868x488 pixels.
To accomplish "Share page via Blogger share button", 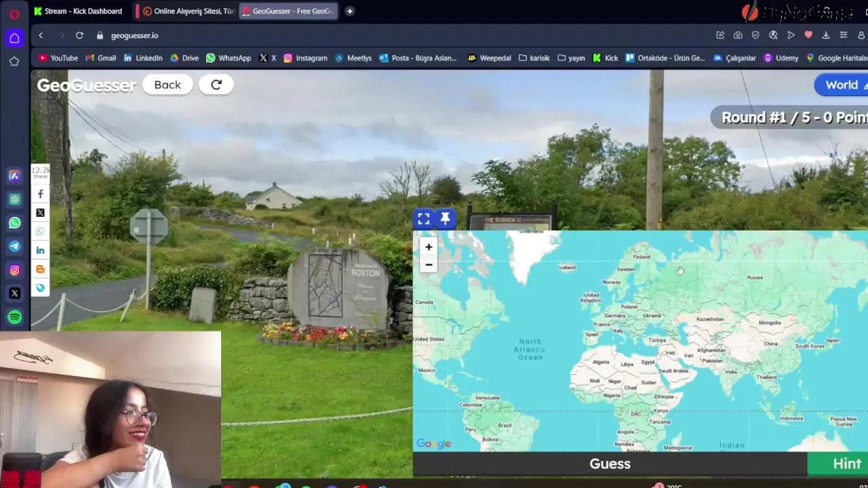I will tap(40, 269).
